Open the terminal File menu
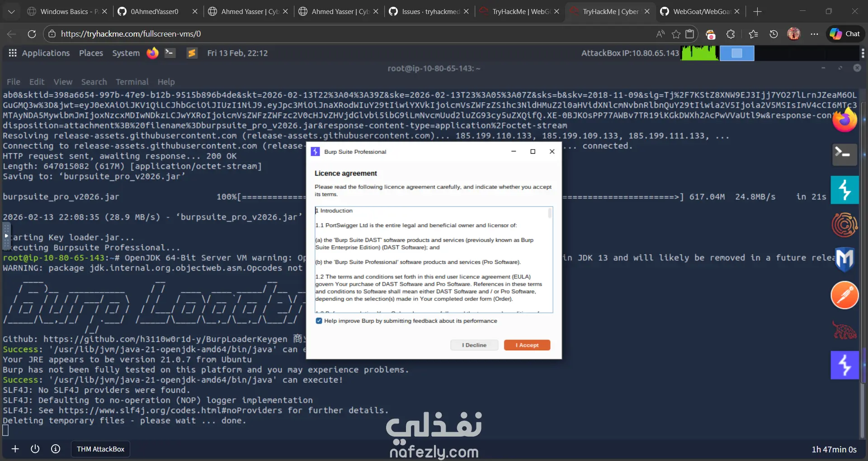868x461 pixels. pyautogui.click(x=14, y=82)
